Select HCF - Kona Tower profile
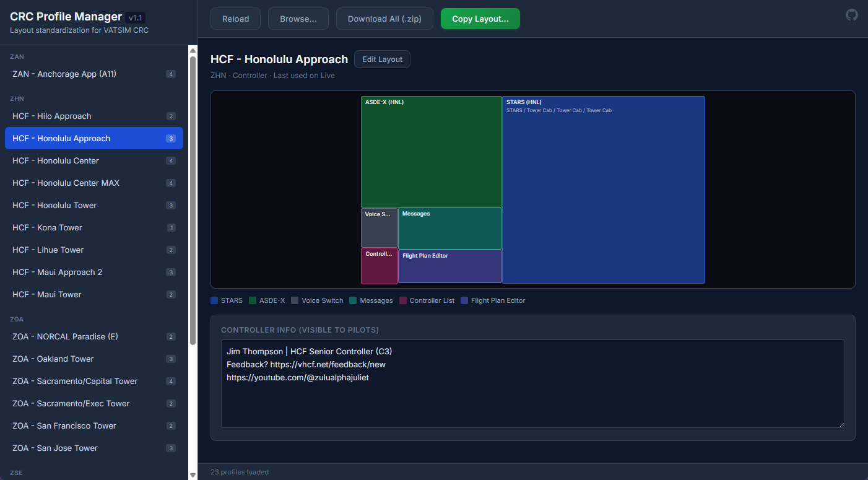This screenshot has height=480, width=868. coord(94,227)
